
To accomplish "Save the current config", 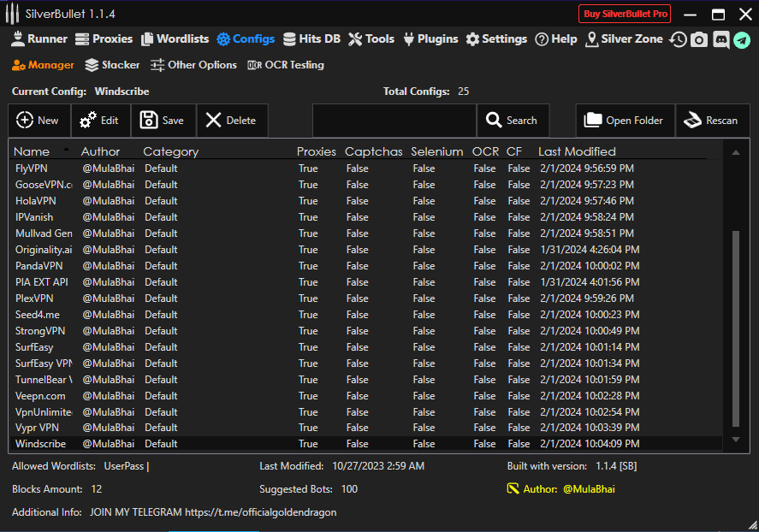I will point(163,121).
